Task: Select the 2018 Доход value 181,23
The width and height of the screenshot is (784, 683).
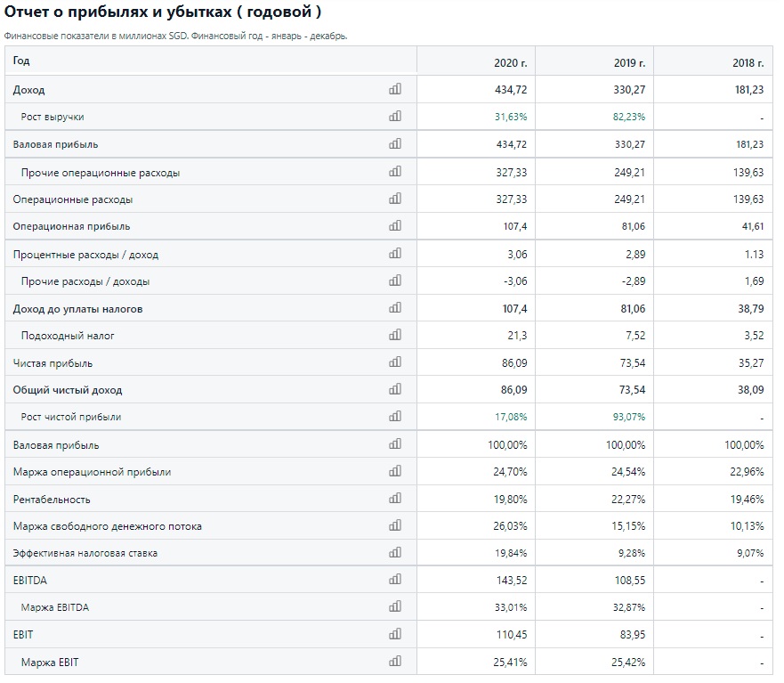Action: tap(749, 90)
